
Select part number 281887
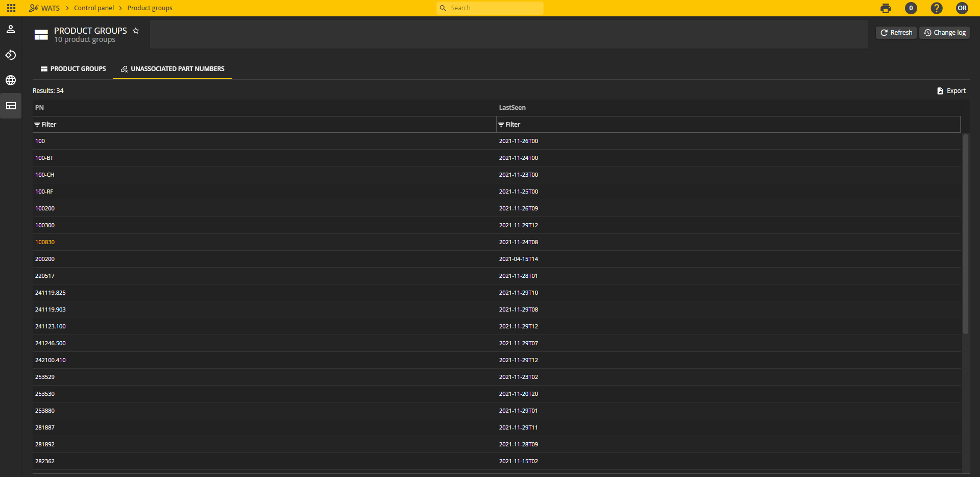tap(45, 428)
